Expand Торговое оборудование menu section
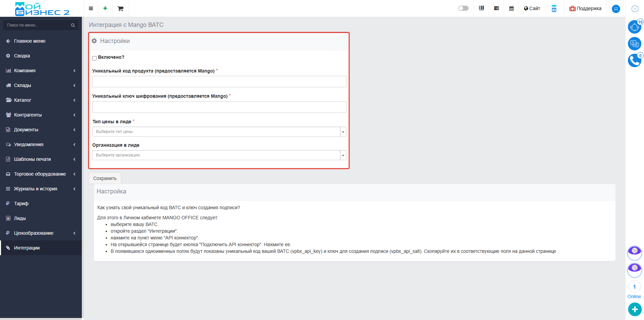The height and width of the screenshot is (320, 644). click(41, 174)
